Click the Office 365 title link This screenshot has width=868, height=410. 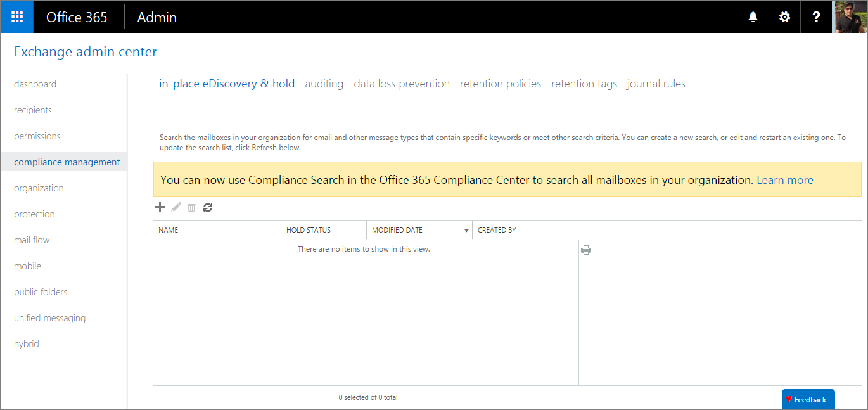77,17
